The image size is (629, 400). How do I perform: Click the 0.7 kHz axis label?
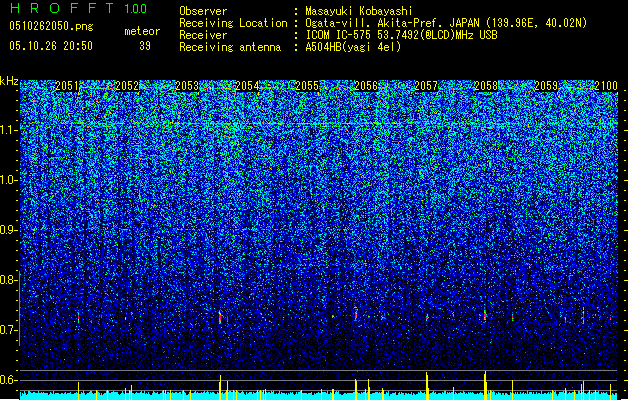(8, 330)
